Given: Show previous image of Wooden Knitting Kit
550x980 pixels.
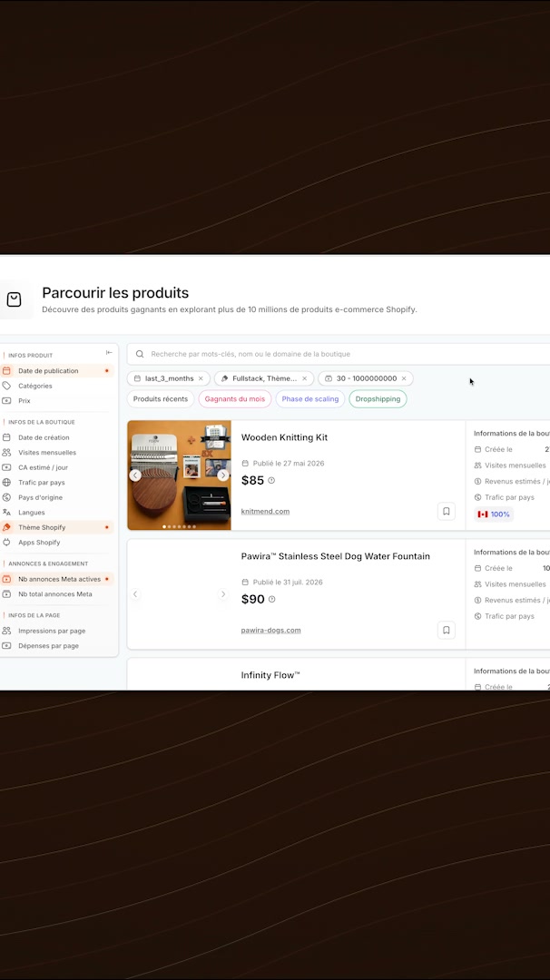Looking at the screenshot, I should click(135, 475).
